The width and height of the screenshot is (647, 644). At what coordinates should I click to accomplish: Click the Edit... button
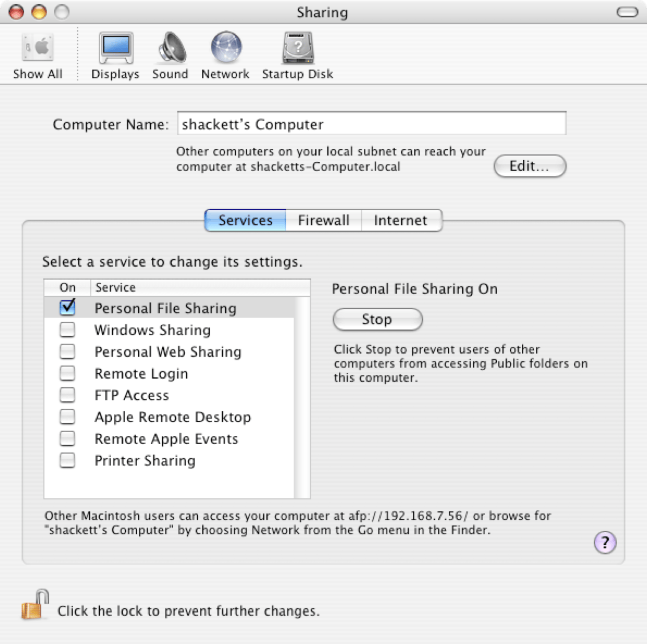(x=530, y=166)
